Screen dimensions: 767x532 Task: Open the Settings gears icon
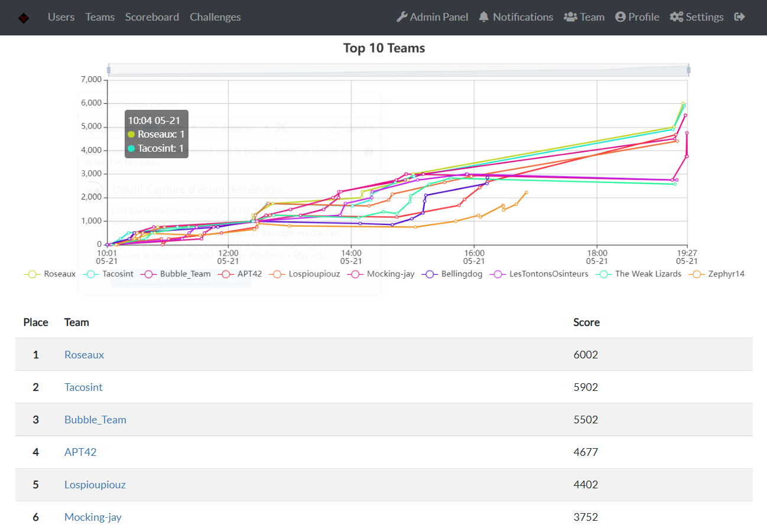click(677, 17)
